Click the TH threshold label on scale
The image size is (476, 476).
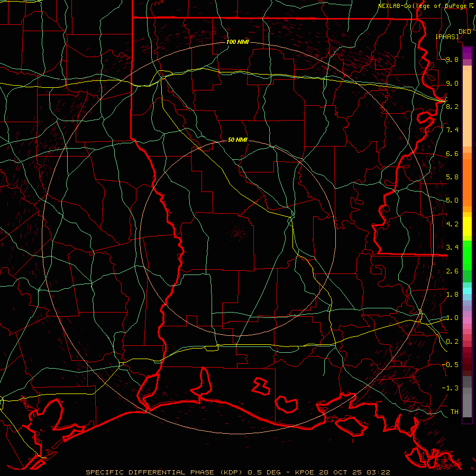point(454,411)
